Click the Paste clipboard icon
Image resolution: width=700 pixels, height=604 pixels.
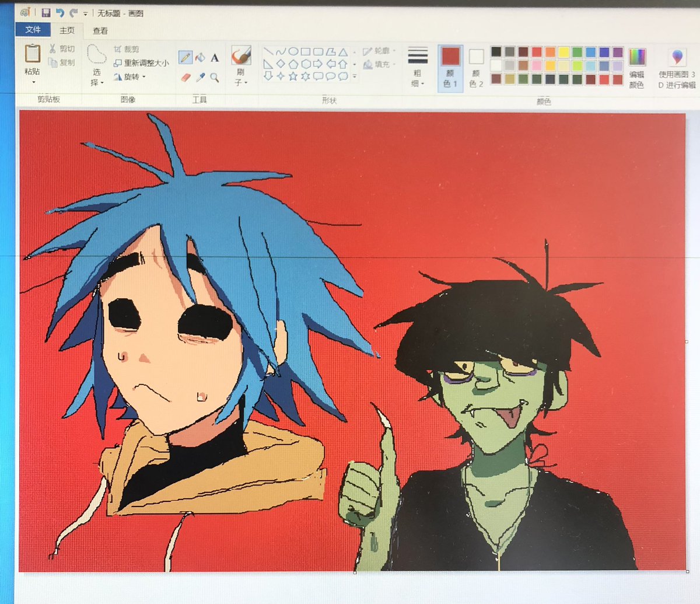[32, 53]
